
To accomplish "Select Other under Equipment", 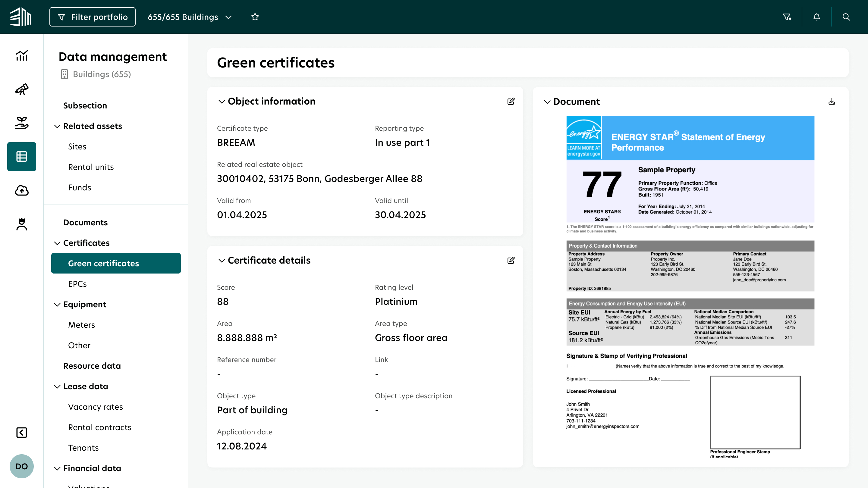I will tap(79, 346).
